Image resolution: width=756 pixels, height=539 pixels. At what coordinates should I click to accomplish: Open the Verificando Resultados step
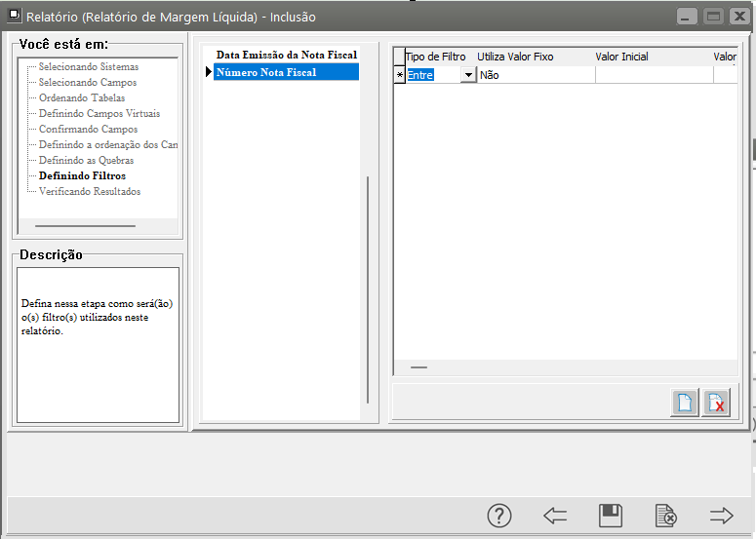coord(89,191)
